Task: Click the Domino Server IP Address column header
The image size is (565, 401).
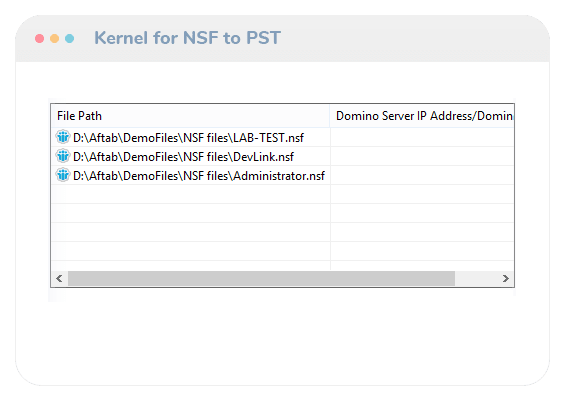Action: (422, 116)
